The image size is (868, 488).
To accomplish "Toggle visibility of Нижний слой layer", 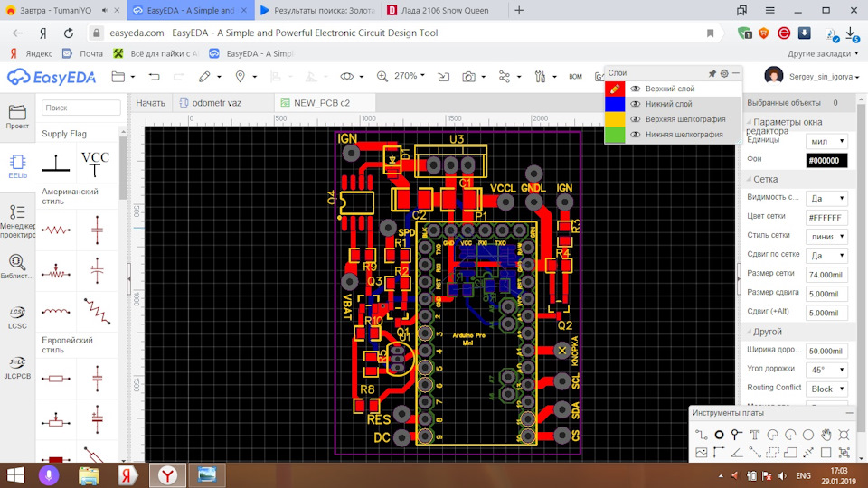I will click(x=636, y=104).
